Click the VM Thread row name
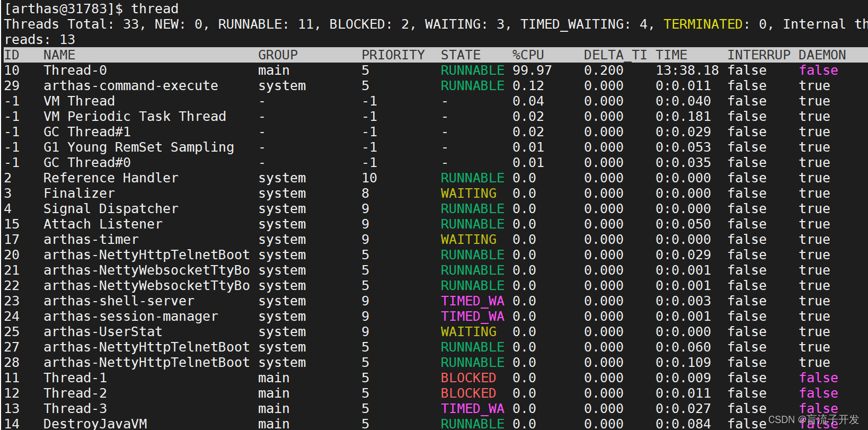The image size is (868, 430). [79, 101]
